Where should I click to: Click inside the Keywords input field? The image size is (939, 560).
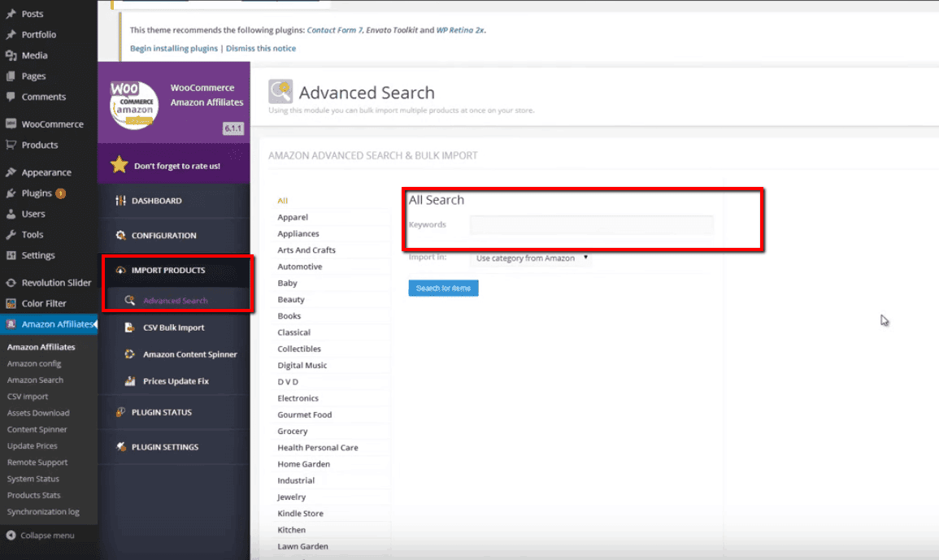click(592, 224)
